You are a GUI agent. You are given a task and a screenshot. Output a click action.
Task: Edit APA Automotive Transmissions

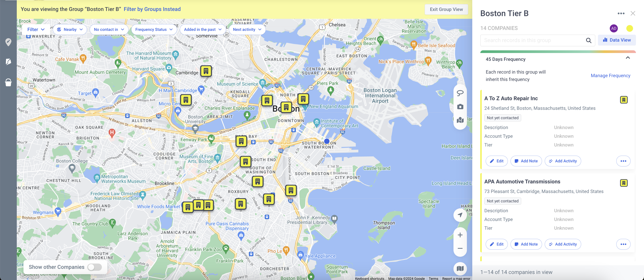tap(496, 244)
